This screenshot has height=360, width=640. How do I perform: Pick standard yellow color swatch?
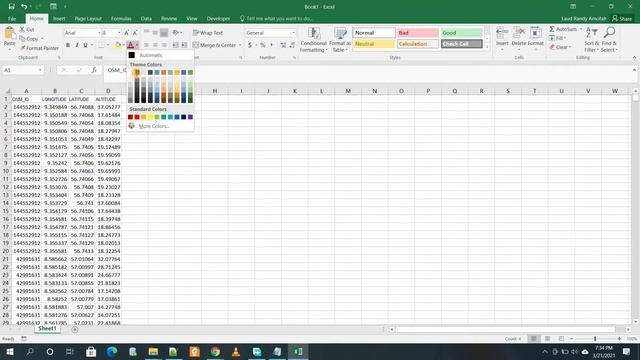150,117
